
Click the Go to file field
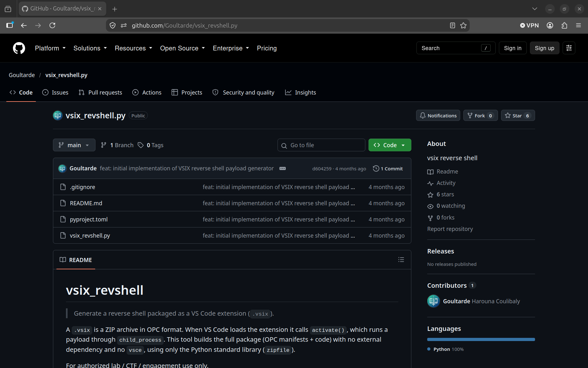[321, 145]
